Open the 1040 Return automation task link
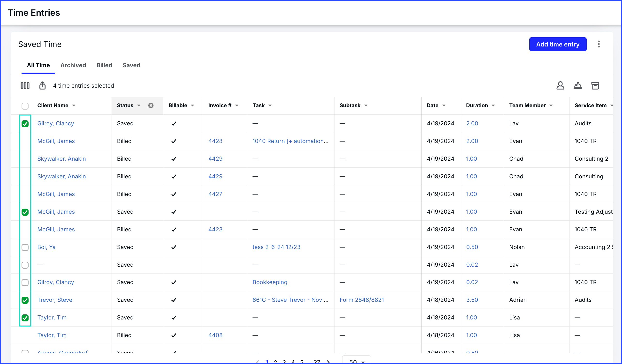622x364 pixels. (x=290, y=141)
